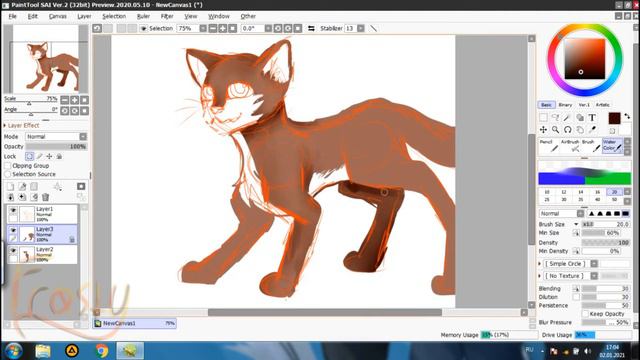Toggle lock painting on layer
Image resolution: width=640 pixels, height=360 pixels.
coord(40,156)
